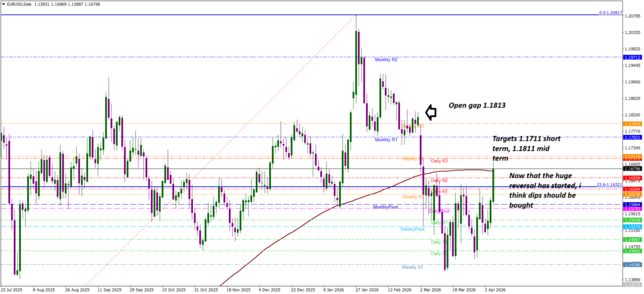Select the blue 1.17621 axis price tag

point(631,137)
